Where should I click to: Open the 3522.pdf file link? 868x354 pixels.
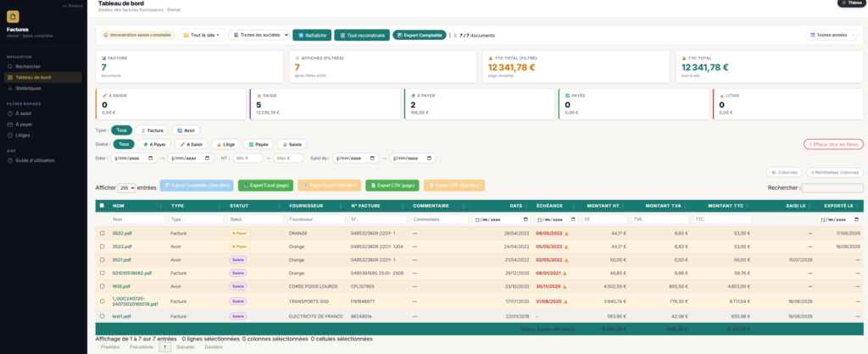pyautogui.click(x=122, y=234)
